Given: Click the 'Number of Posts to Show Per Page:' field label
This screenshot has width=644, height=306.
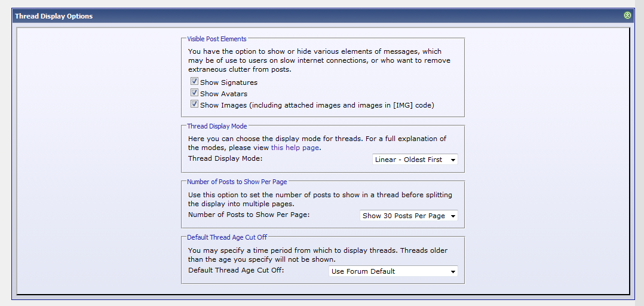Looking at the screenshot, I should click(x=249, y=215).
